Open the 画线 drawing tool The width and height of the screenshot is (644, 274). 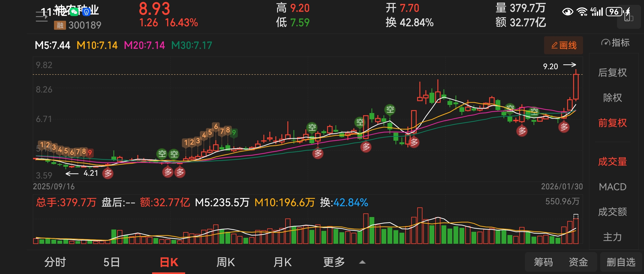(x=563, y=45)
